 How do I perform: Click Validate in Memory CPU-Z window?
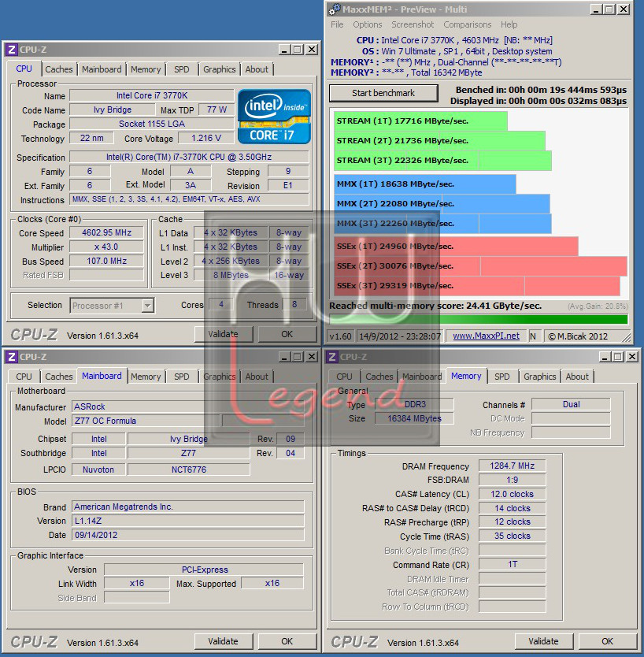pos(543,641)
